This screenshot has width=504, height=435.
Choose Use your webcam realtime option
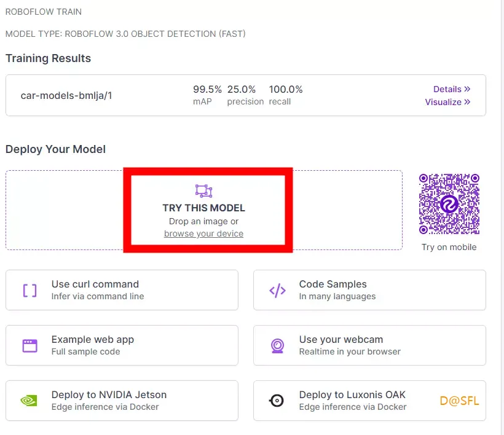369,345
